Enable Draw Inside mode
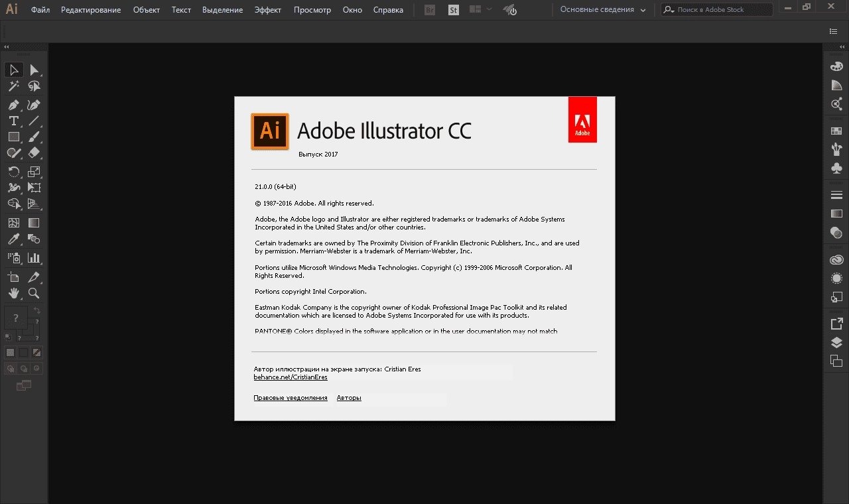The height and width of the screenshot is (504, 849). click(x=37, y=368)
